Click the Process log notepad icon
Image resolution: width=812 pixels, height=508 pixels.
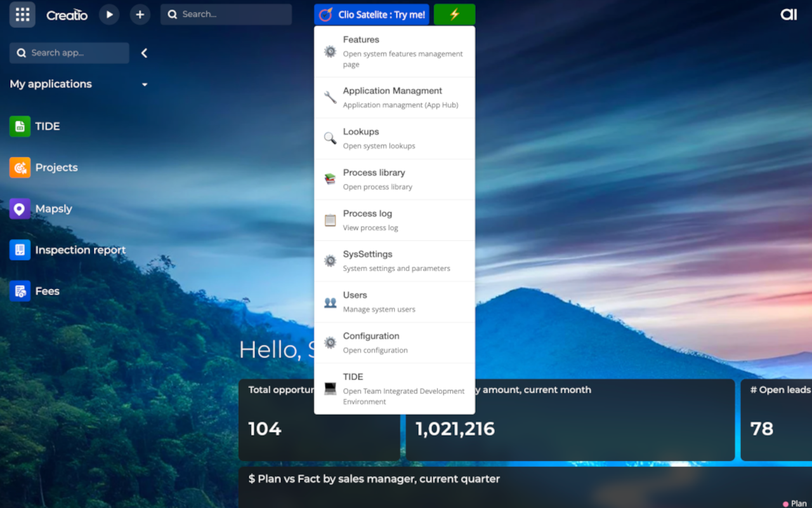coord(330,220)
